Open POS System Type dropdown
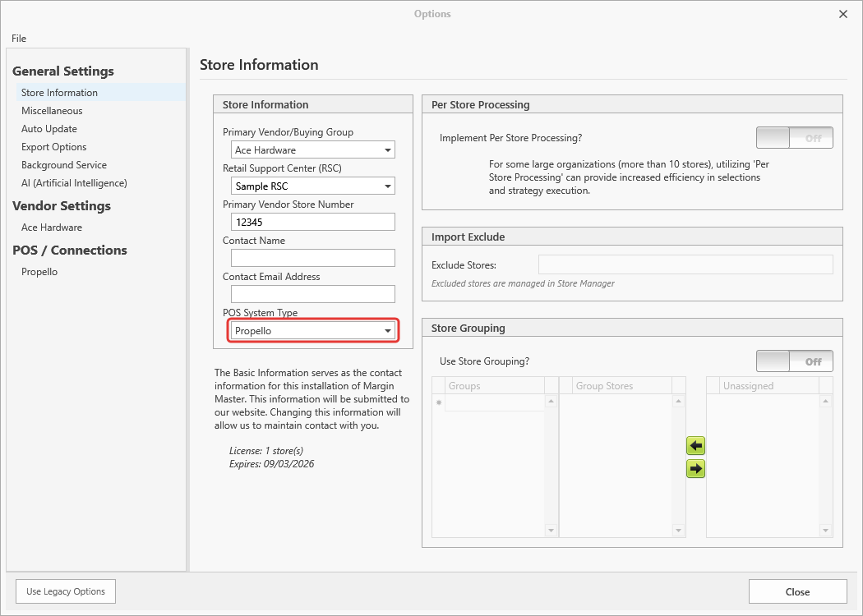 tap(312, 330)
